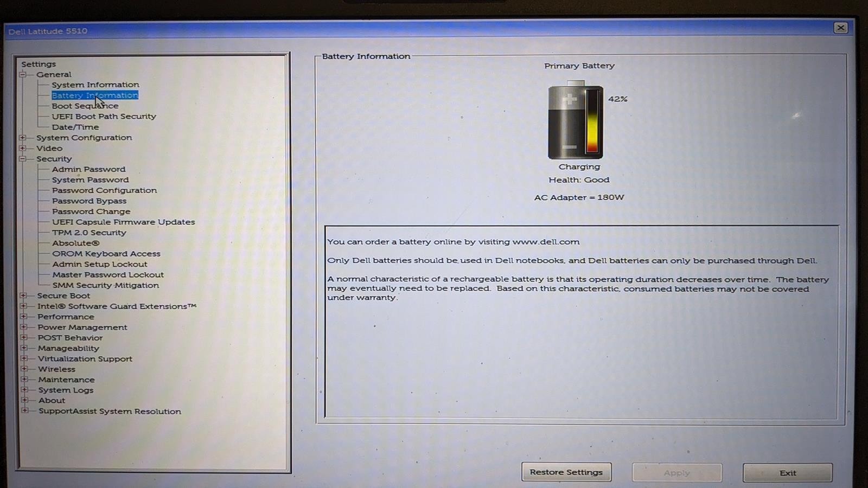Expand SupportAssist System Resolution node

(x=25, y=410)
